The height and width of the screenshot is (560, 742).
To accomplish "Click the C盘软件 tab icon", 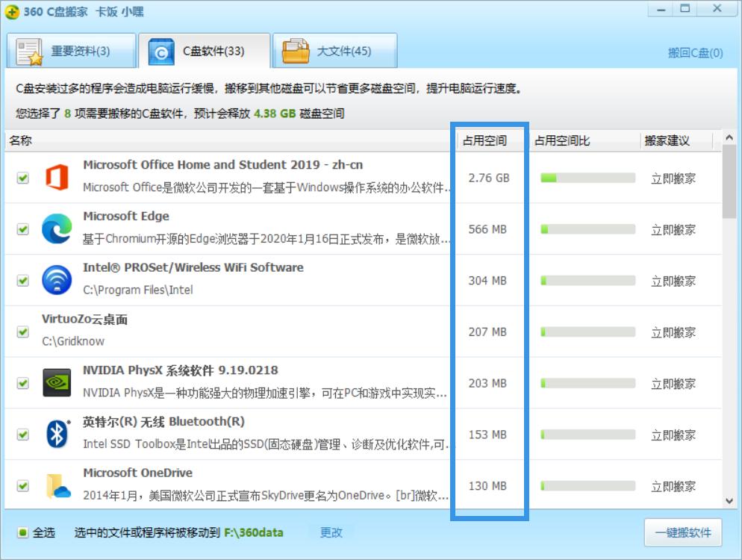I will tap(158, 49).
